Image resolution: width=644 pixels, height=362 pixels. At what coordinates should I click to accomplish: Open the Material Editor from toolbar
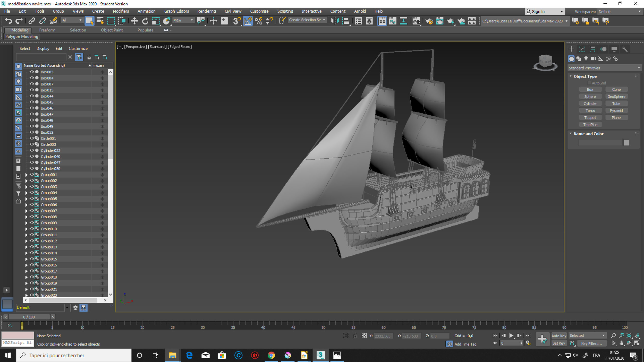click(x=416, y=21)
